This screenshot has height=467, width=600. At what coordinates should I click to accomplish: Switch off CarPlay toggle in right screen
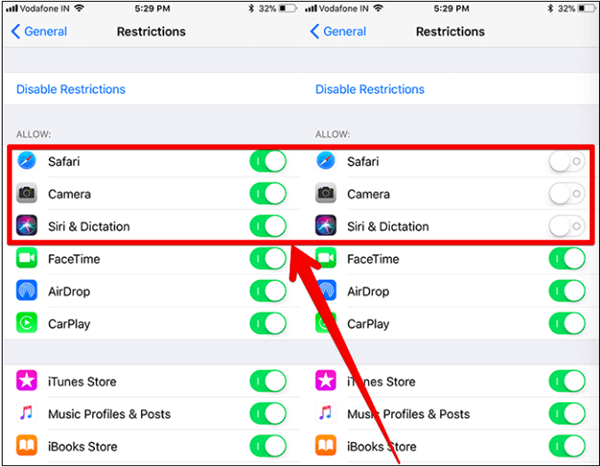coord(567,323)
